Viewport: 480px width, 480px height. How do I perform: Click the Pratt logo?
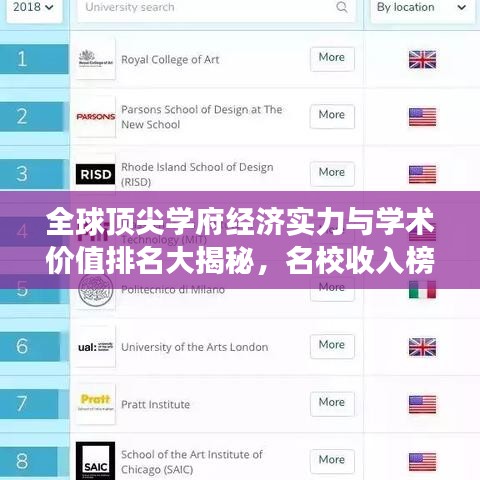tap(96, 404)
